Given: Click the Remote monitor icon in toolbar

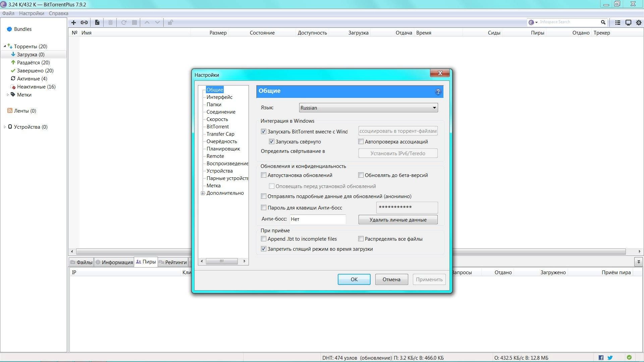Looking at the screenshot, I should [x=628, y=22].
